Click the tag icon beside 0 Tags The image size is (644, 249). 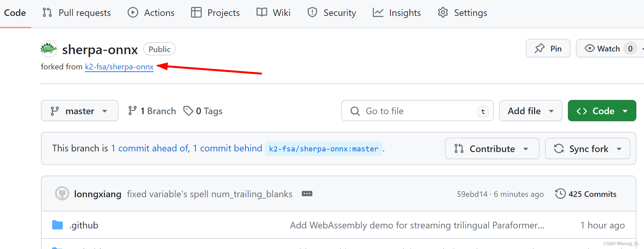point(188,111)
